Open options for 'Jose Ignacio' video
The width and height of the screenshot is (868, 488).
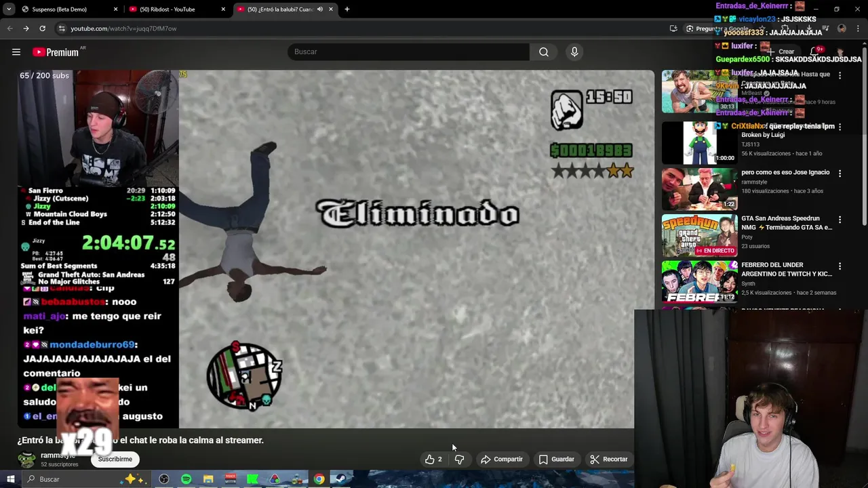[840, 174]
